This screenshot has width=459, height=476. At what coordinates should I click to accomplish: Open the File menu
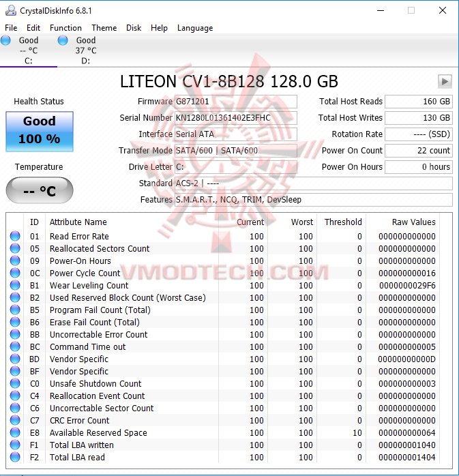coord(11,28)
